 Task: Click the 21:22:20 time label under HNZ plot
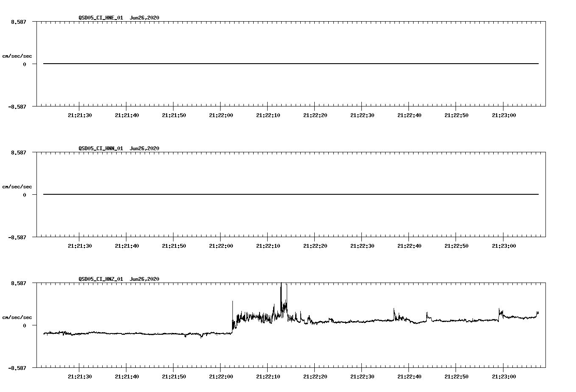click(315, 377)
